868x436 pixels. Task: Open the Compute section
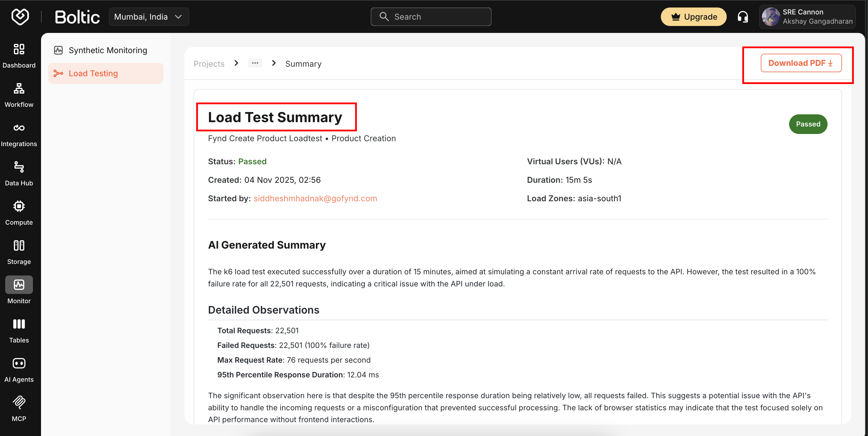coord(19,212)
